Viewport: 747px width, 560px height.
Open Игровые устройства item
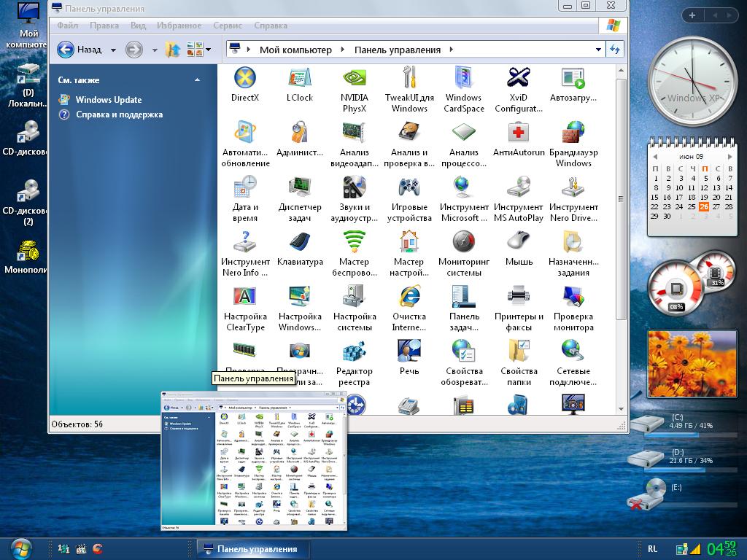[409, 199]
